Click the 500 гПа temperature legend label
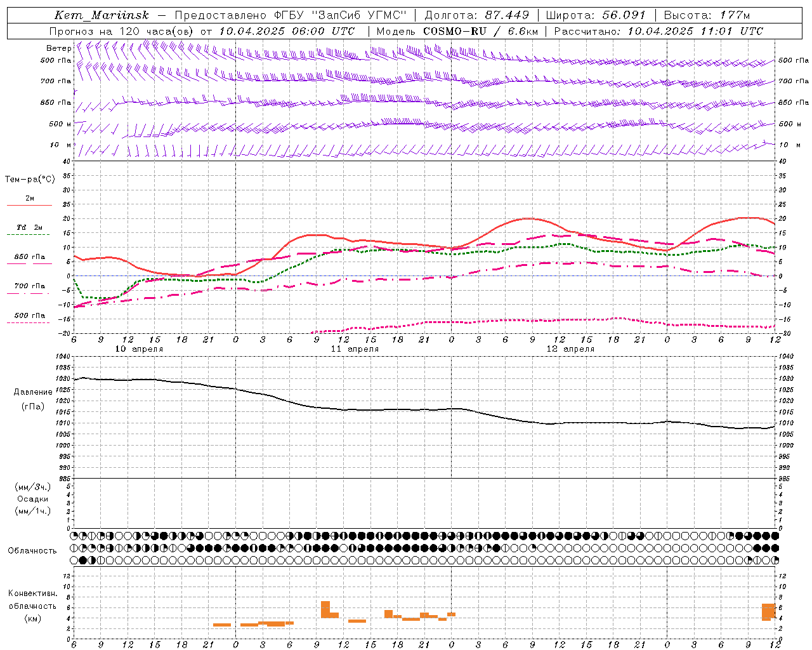The image size is (812, 650). coord(30,315)
